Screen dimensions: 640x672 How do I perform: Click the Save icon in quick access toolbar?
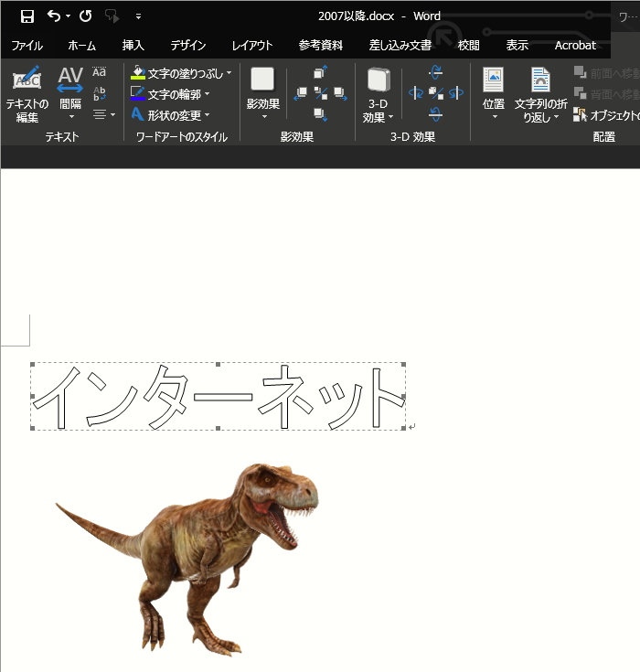[27, 16]
